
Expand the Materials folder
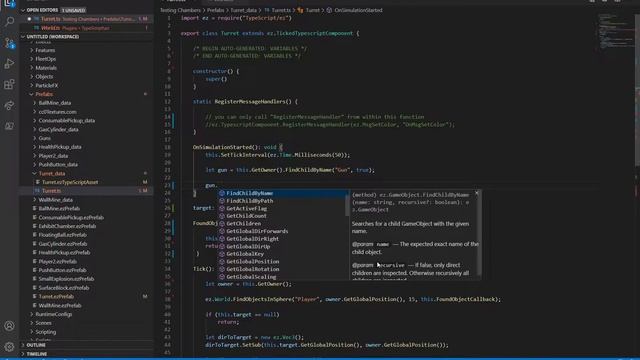tap(46, 68)
